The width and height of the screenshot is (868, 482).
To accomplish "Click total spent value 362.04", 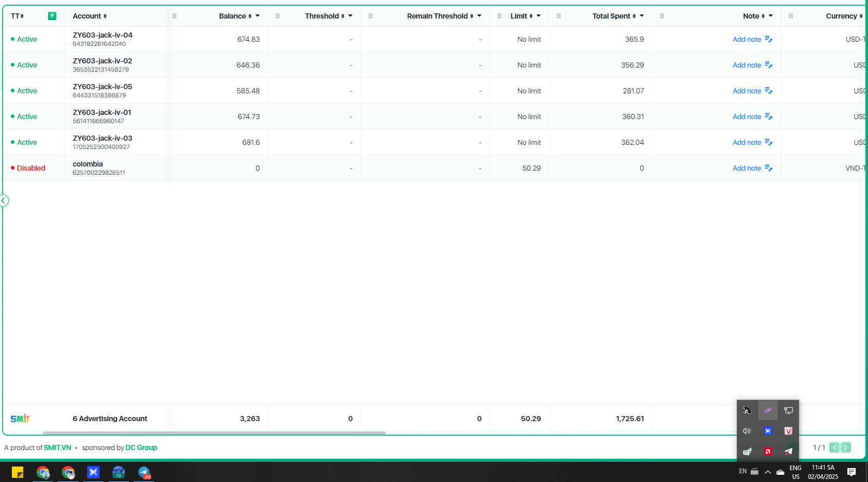I will click(632, 142).
